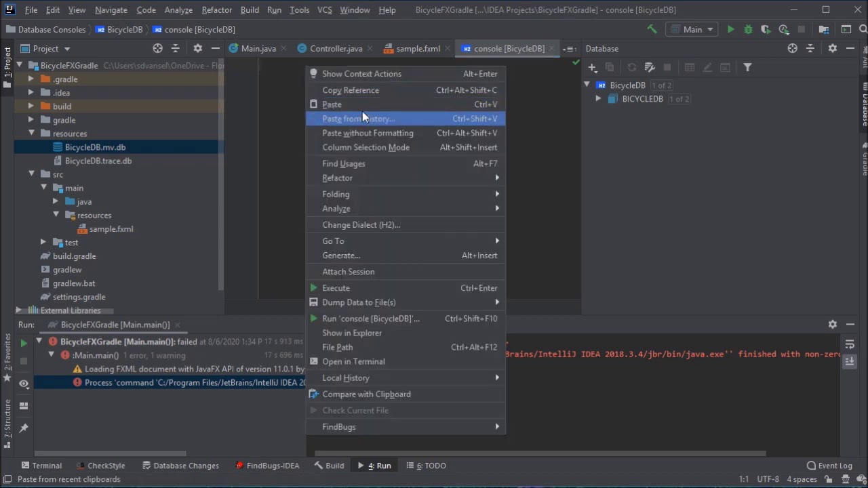Screen dimensions: 868x488
Task: Click the green hammer Build Project icon
Action: pos(652,29)
